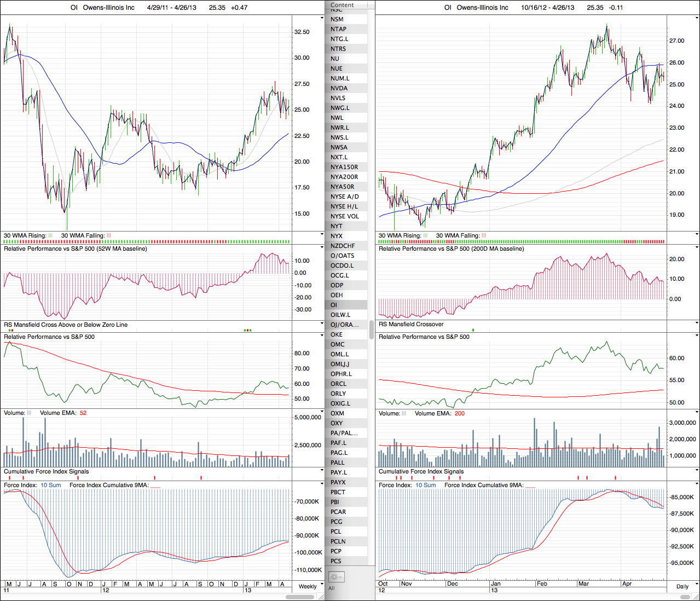
Task: Click the 30 WMA Rising green legend in weekly chart
Action: click(50, 236)
